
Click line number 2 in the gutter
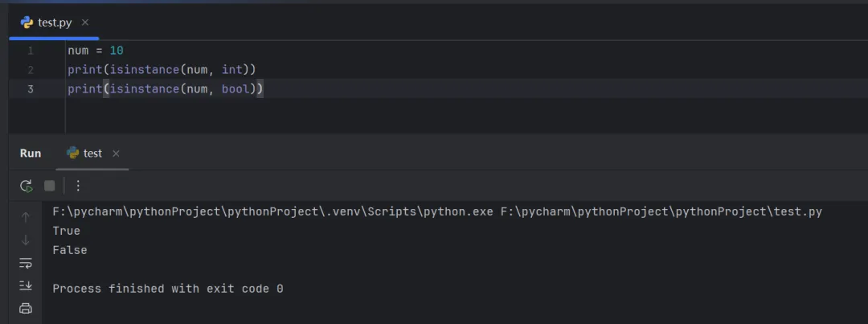point(31,70)
